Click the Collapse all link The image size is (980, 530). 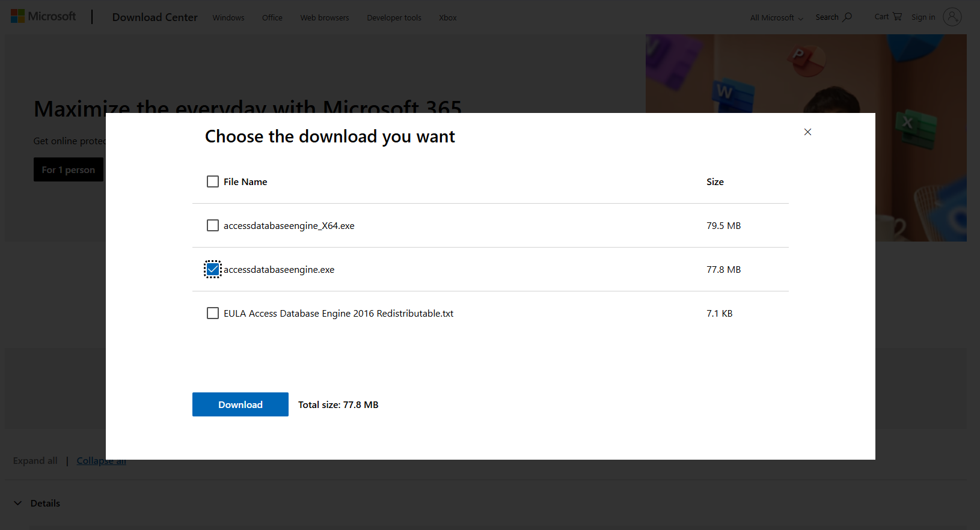coord(102,460)
